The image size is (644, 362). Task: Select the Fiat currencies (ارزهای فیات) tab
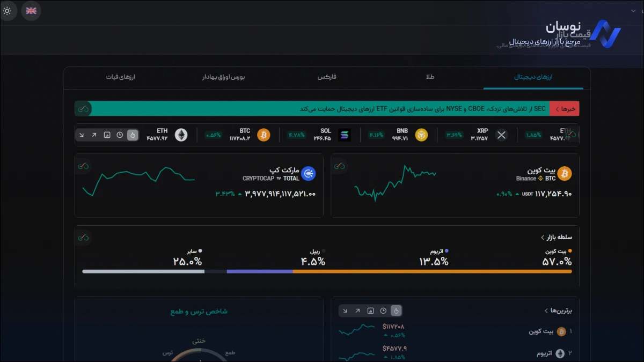(x=120, y=77)
